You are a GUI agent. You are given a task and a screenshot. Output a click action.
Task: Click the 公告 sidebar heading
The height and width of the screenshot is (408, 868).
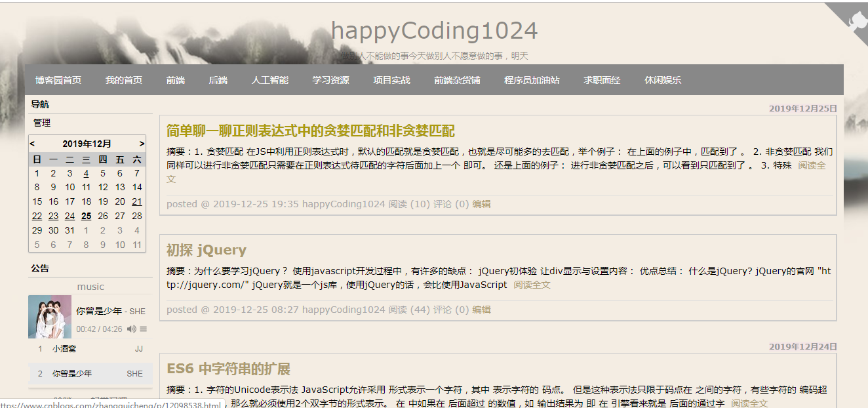pyautogui.click(x=40, y=268)
